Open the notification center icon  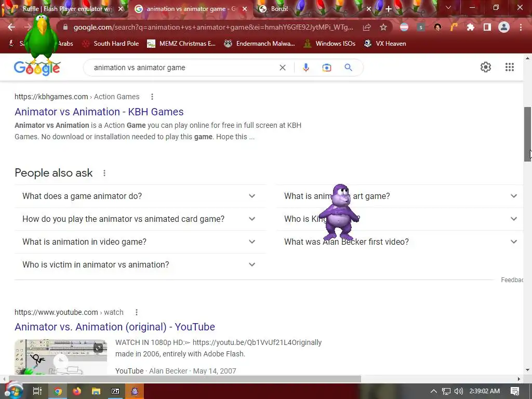(515, 391)
